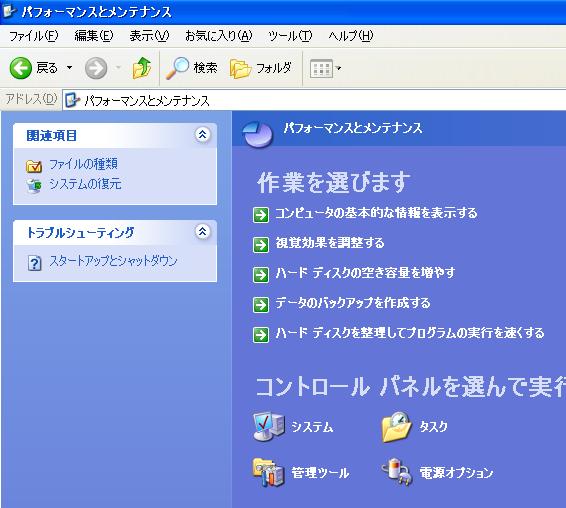The height and width of the screenshot is (508, 566).
Task: Open the ツール(T) menu
Action: pyautogui.click(x=290, y=36)
